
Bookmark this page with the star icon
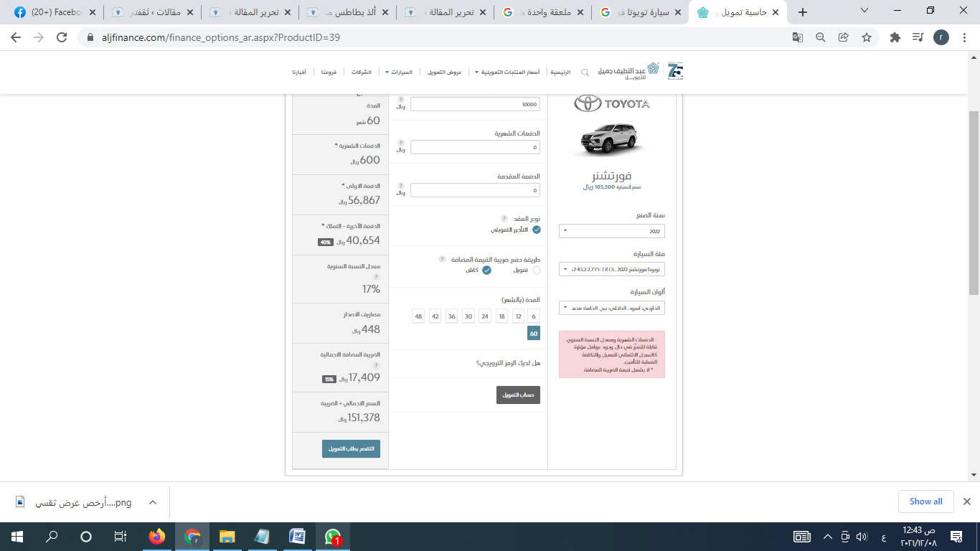coord(867,37)
